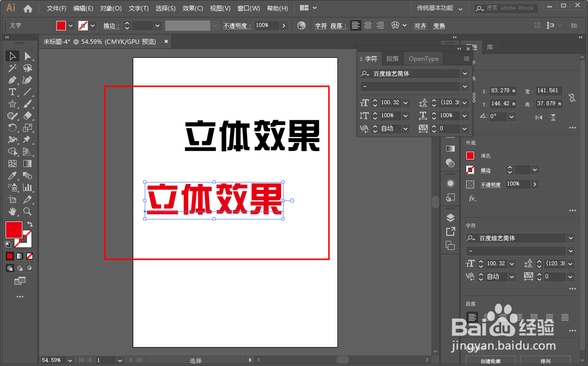Open fill color dropdown in control bar

pyautogui.click(x=70, y=25)
